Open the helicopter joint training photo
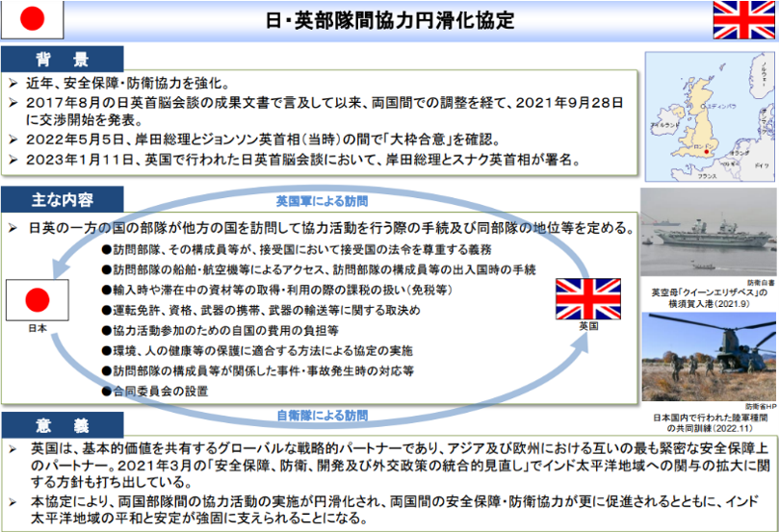Screen dimensions: 779x532 pyautogui.click(x=709, y=356)
